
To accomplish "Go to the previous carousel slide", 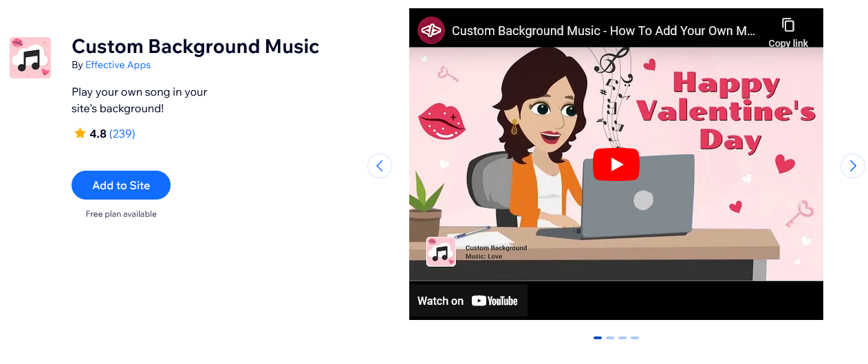I will 380,166.
